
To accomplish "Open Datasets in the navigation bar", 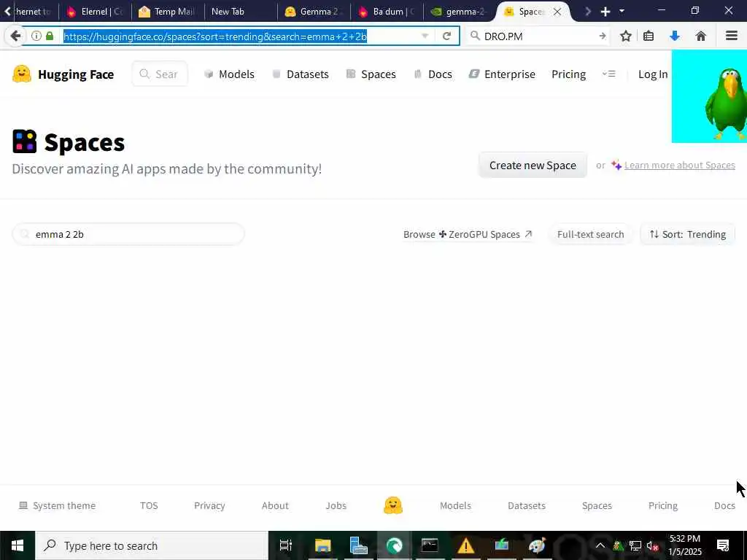I will (x=300, y=74).
